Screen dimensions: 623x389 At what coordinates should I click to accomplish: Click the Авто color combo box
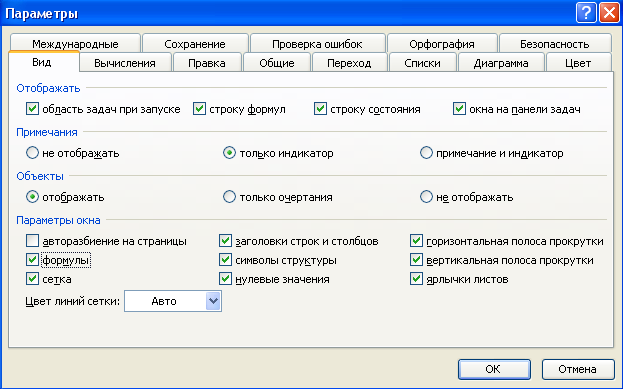[x=173, y=301]
